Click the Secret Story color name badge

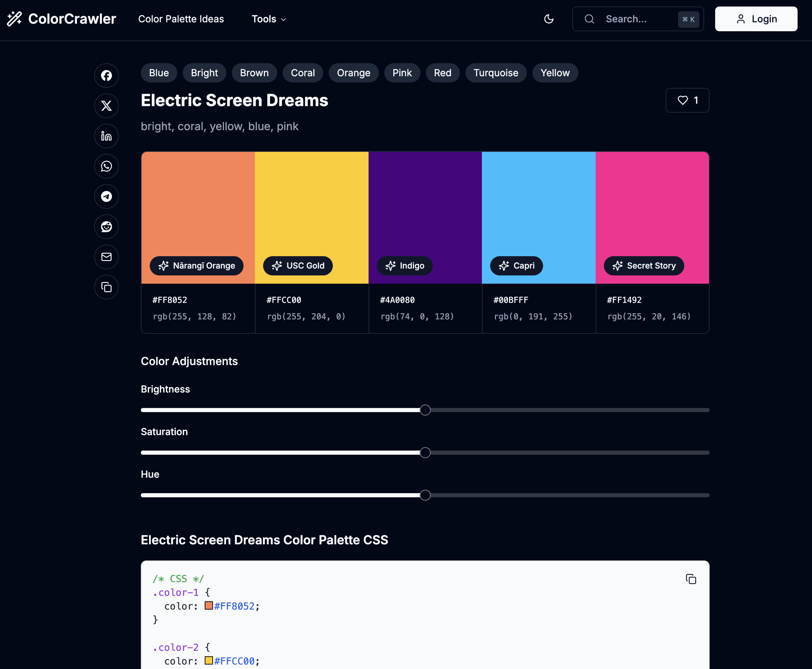point(644,266)
